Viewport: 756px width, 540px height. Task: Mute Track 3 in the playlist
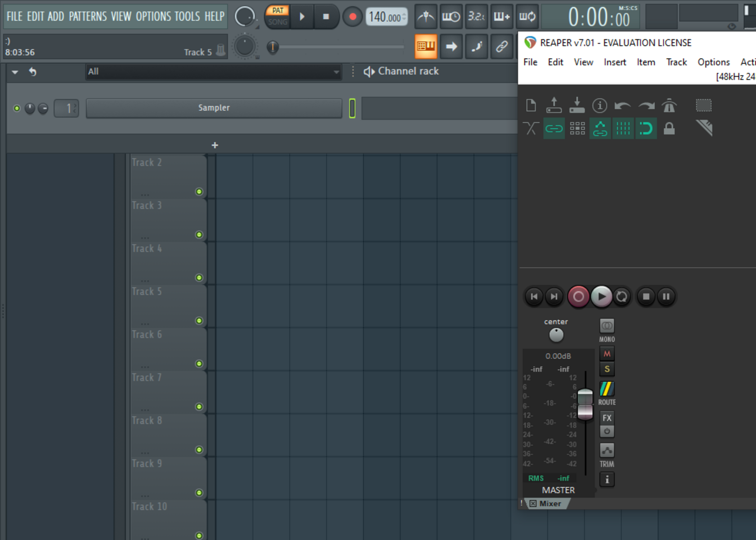pos(199,235)
